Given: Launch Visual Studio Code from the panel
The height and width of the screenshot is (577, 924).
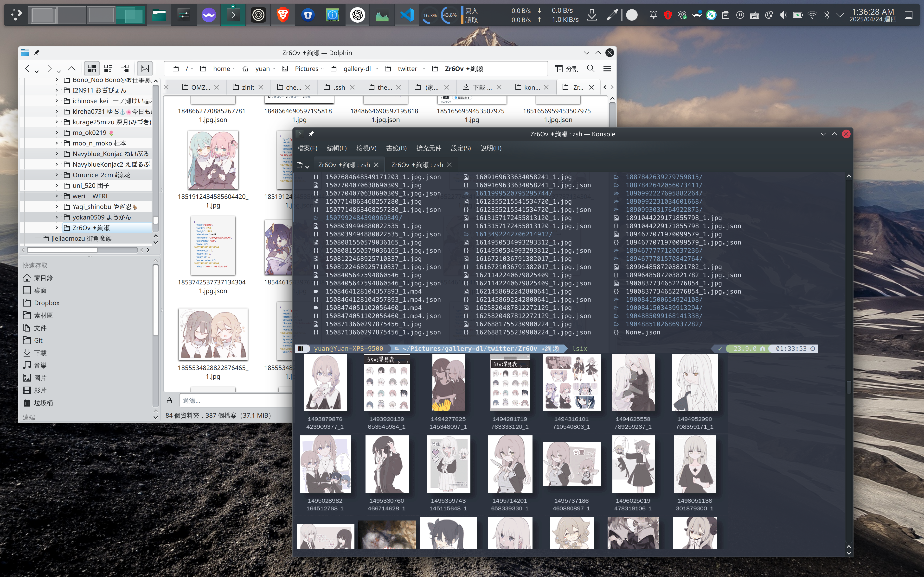Looking at the screenshot, I should pyautogui.click(x=407, y=15).
